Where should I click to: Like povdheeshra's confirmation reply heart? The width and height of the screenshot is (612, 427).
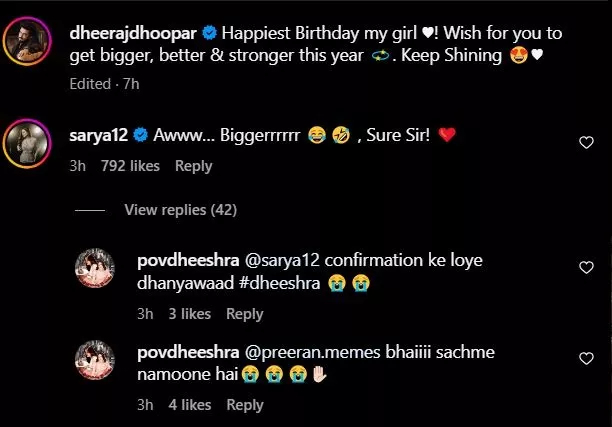pyautogui.click(x=587, y=268)
